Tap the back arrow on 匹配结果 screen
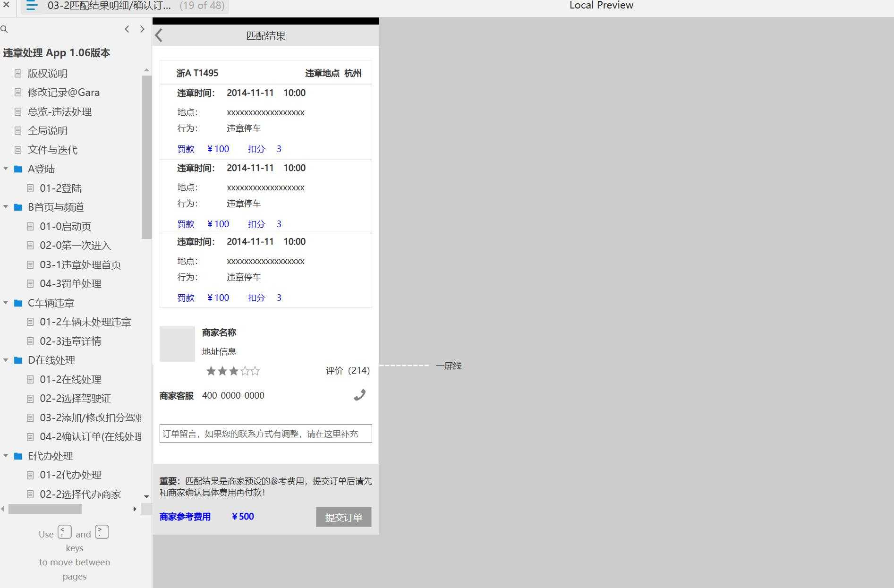The height and width of the screenshot is (588, 894). [159, 35]
